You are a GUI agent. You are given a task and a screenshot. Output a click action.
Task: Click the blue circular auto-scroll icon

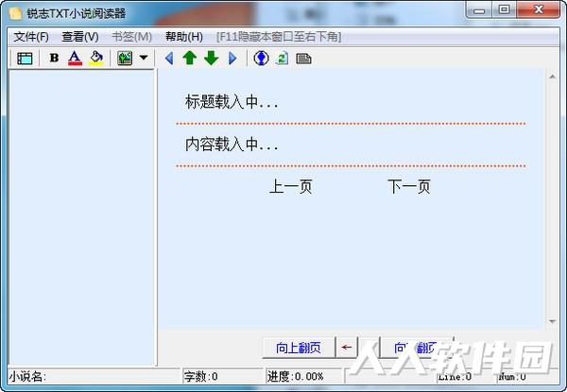(261, 58)
